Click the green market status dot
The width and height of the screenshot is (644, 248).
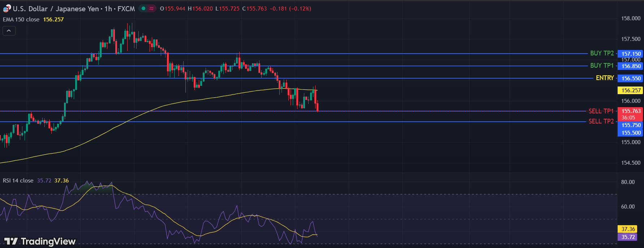[143, 8]
